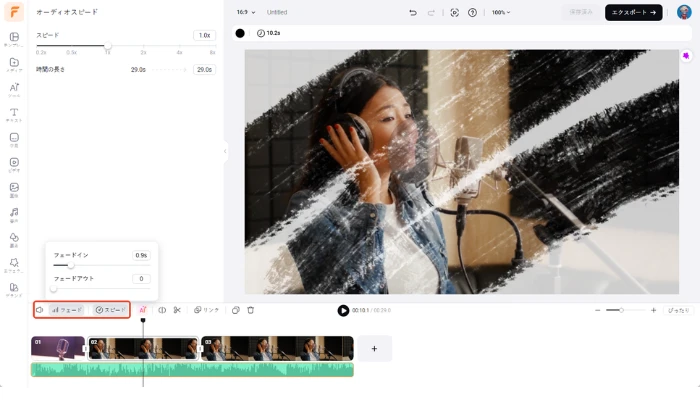The height and width of the screenshot is (400, 700).
Task: Open the Media tab in left sidebar
Action: tap(14, 65)
